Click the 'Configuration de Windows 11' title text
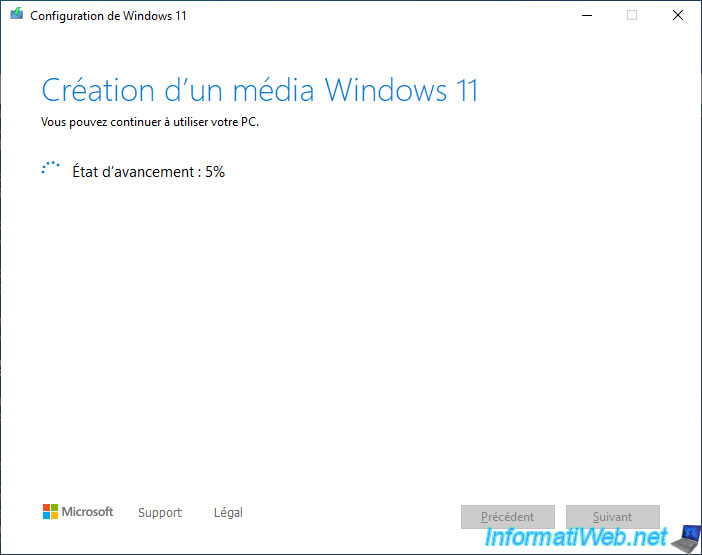 (x=108, y=16)
